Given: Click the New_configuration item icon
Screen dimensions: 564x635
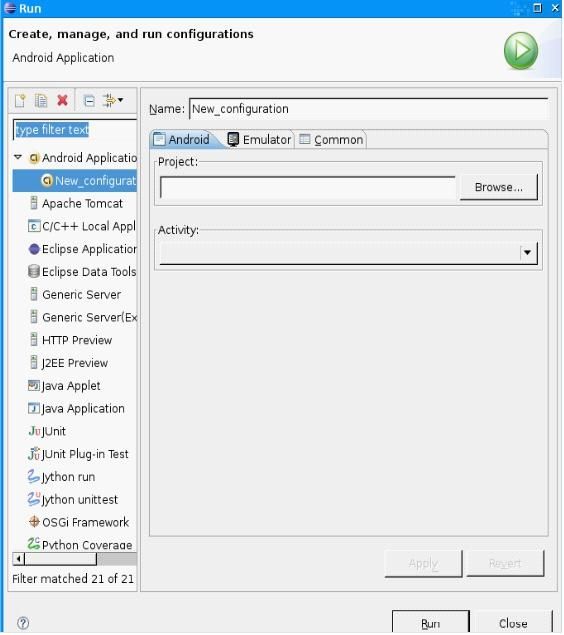Looking at the screenshot, I should [x=47, y=180].
